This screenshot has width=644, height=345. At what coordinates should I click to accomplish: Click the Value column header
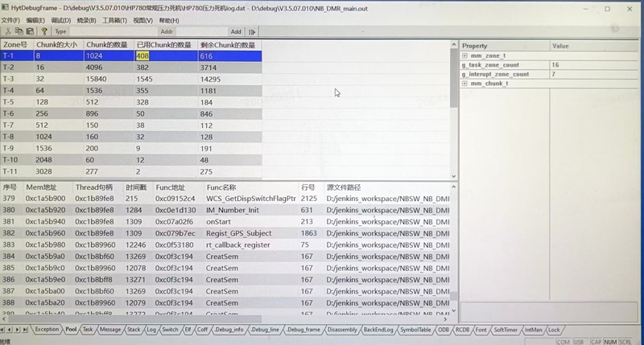pos(594,46)
